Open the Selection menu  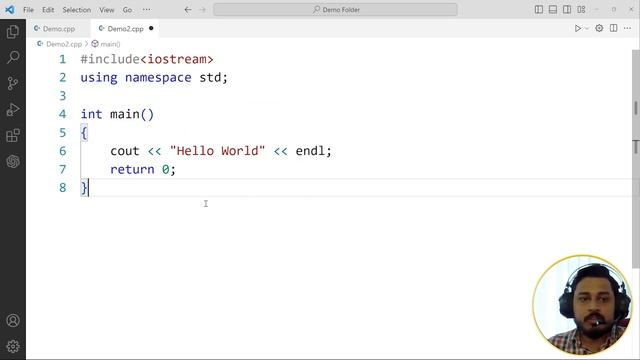[77, 9]
